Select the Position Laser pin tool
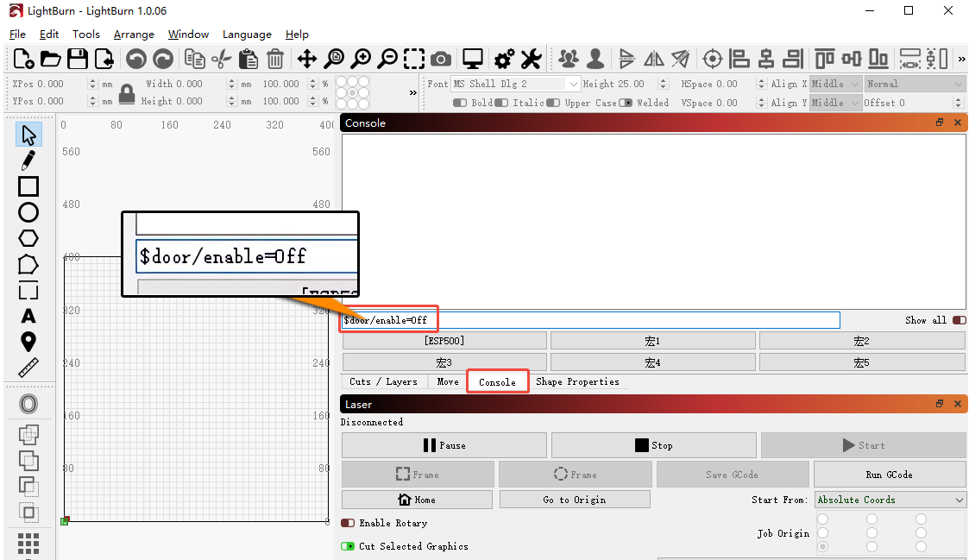Viewport: 969px width, 560px height. pos(28,342)
